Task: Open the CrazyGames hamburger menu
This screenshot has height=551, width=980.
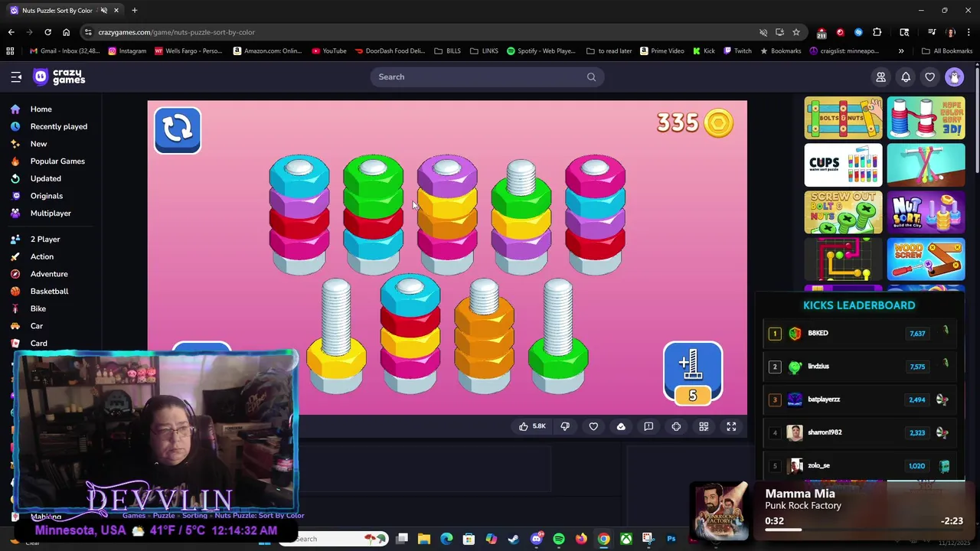Action: point(16,77)
